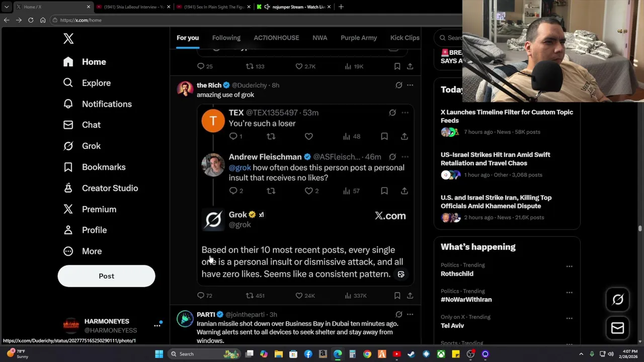
Task: Open the Grok action on PARTI's post
Action: tap(399, 315)
